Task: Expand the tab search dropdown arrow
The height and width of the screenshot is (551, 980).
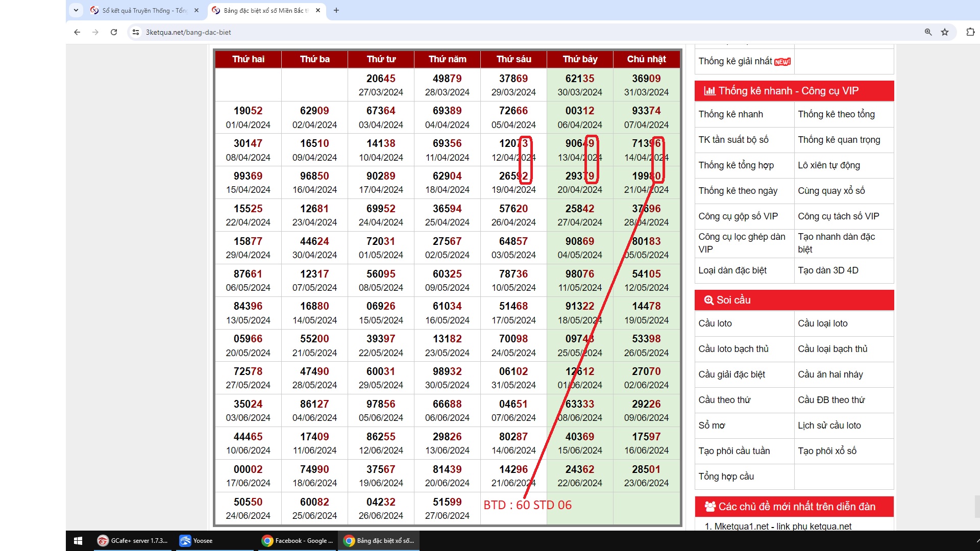Action: 76,10
